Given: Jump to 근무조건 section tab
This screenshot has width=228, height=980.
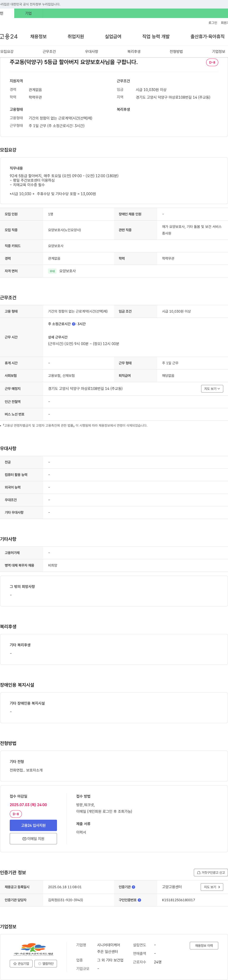Looking at the screenshot, I should coord(49,51).
